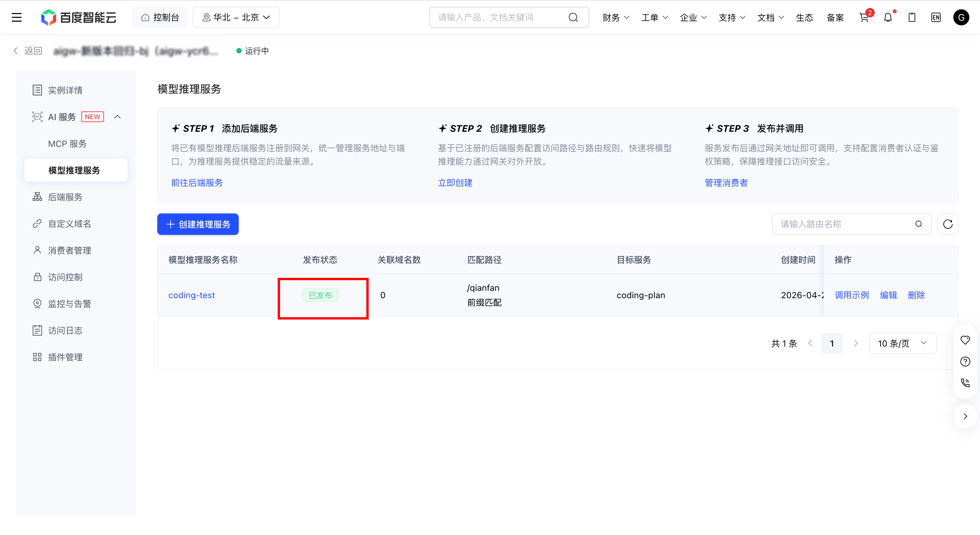Image resolution: width=980 pixels, height=535 pixels.
Task: Click the Baidu AI Cloud logo
Action: click(79, 18)
